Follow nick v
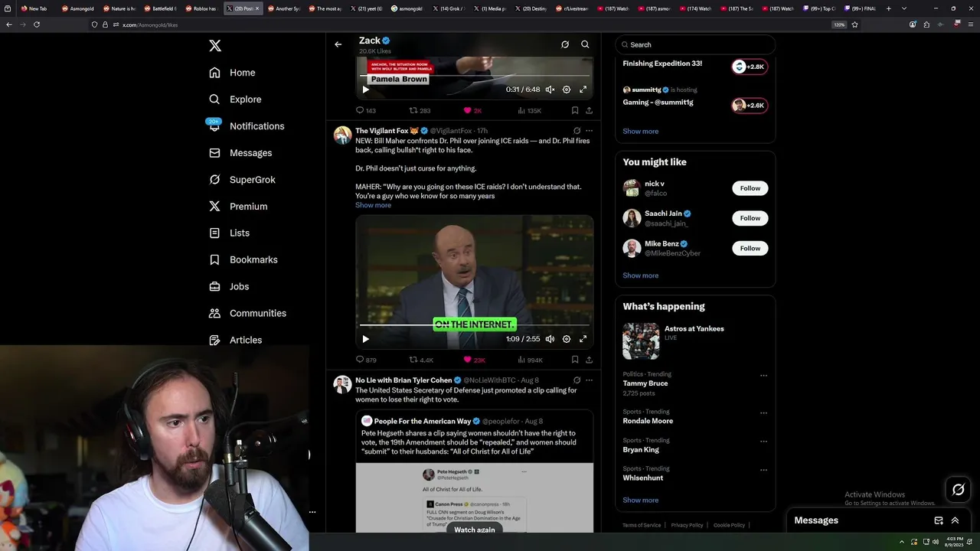 [x=750, y=188]
